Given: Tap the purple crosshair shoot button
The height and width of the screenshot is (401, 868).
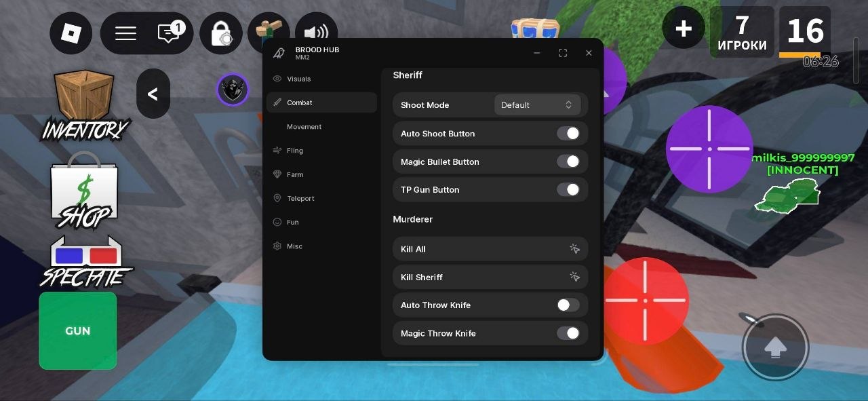Looking at the screenshot, I should point(709,149).
